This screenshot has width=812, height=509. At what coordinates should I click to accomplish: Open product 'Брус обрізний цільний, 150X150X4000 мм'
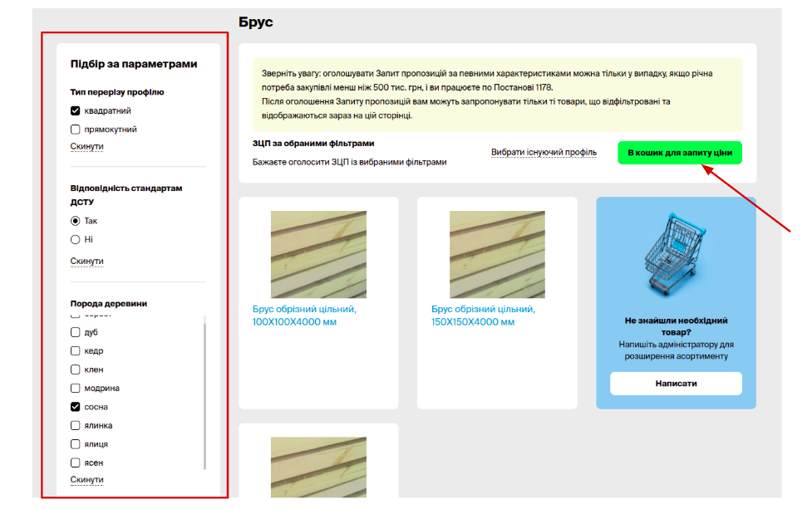[483, 316]
